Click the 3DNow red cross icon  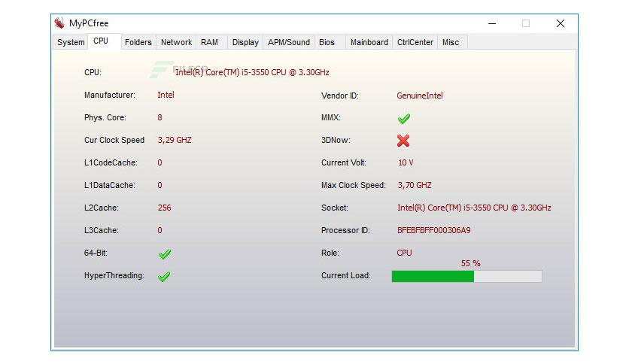coord(403,141)
